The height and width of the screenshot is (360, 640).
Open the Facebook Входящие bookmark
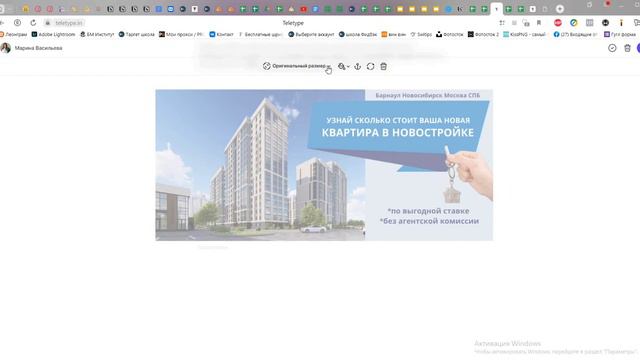[575, 35]
